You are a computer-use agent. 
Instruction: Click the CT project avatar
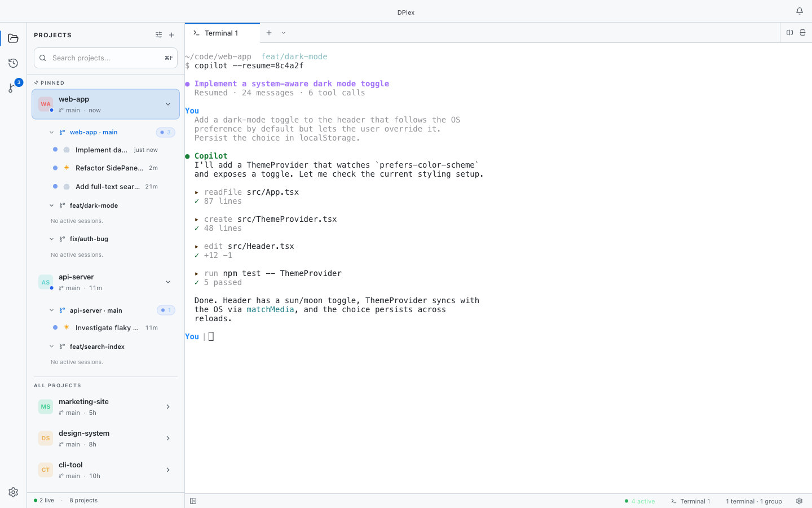[46, 470]
